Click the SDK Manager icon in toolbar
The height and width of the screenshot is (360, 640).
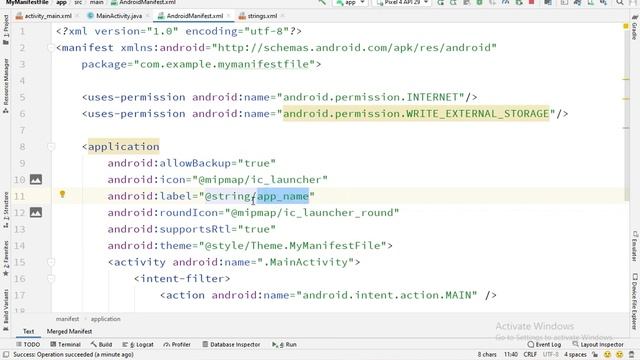pos(603,2)
